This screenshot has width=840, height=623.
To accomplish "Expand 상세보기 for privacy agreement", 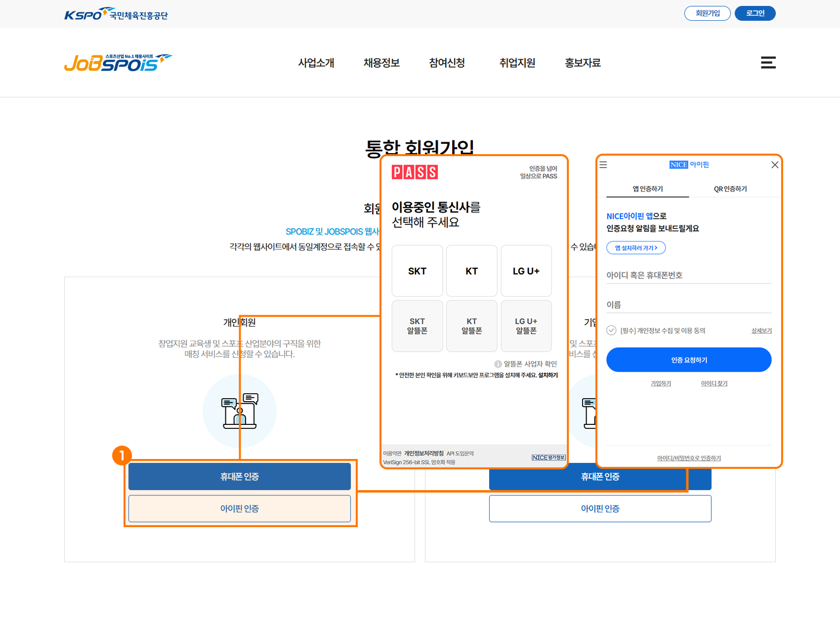I will [761, 331].
